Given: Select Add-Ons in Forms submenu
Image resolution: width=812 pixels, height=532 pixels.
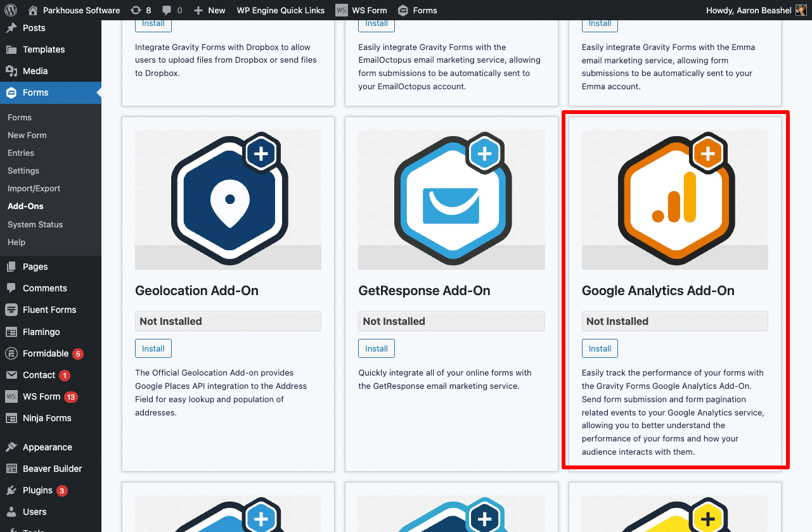Looking at the screenshot, I should pyautogui.click(x=25, y=206).
